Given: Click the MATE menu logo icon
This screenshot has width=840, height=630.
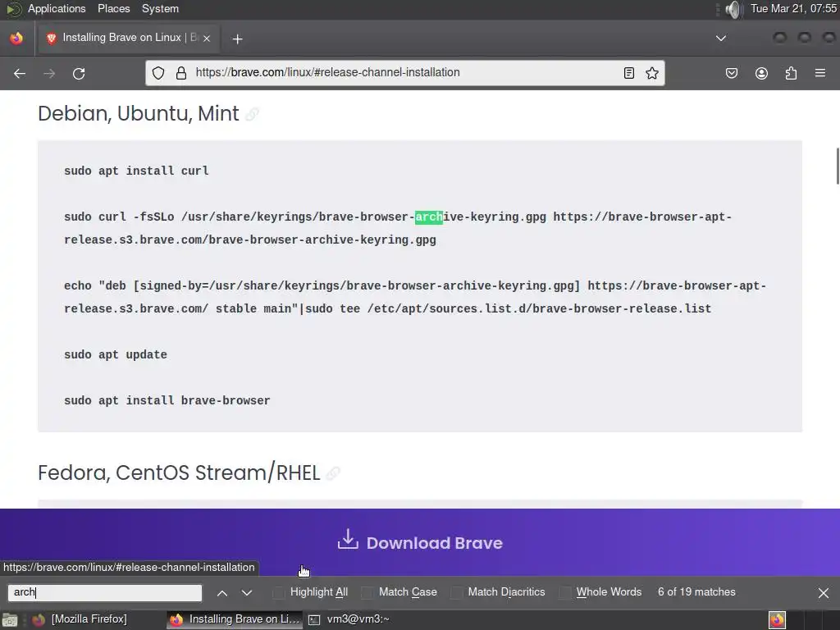Looking at the screenshot, I should (13, 9).
